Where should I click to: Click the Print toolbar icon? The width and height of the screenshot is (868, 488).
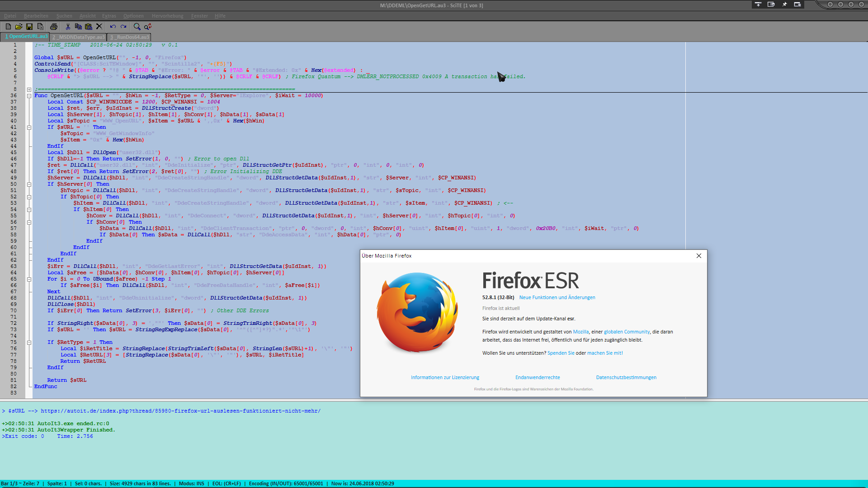[x=54, y=27]
